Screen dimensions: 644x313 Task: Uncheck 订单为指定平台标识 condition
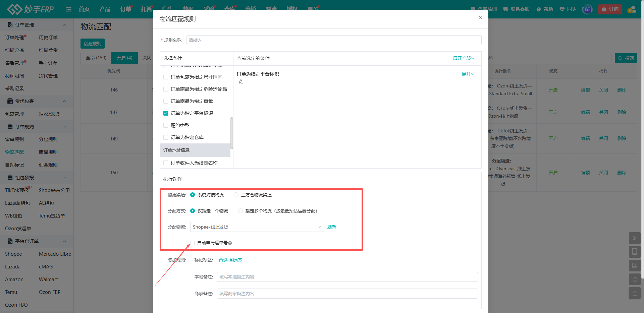pos(166,113)
